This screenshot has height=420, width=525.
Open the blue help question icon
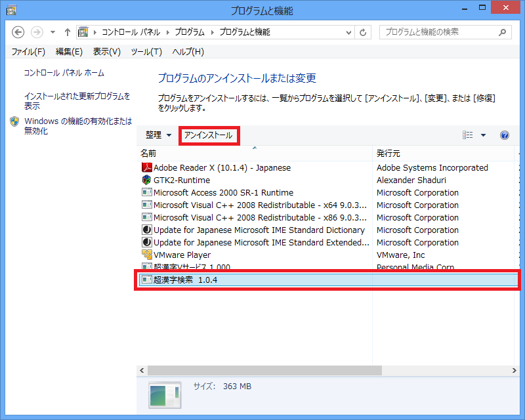pos(505,135)
